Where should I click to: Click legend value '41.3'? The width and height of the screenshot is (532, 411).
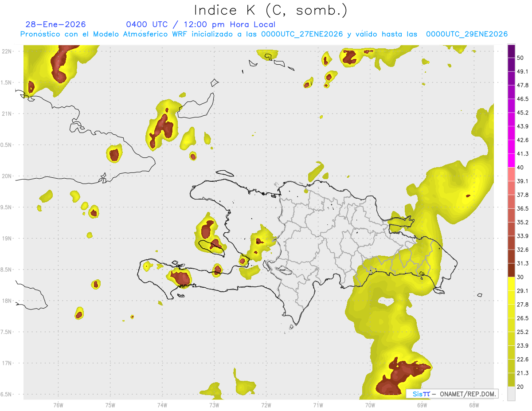click(x=523, y=154)
